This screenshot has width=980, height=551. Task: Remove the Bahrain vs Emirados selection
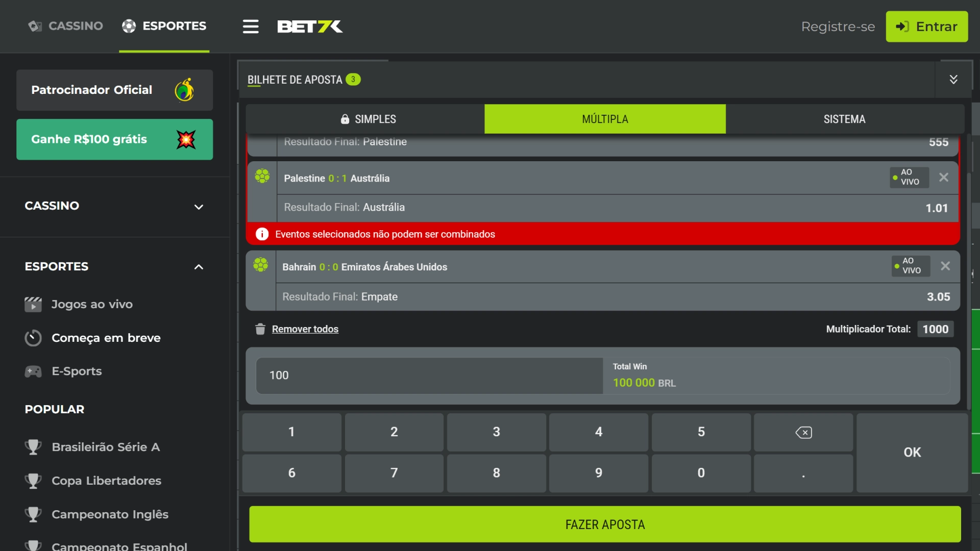[945, 266]
